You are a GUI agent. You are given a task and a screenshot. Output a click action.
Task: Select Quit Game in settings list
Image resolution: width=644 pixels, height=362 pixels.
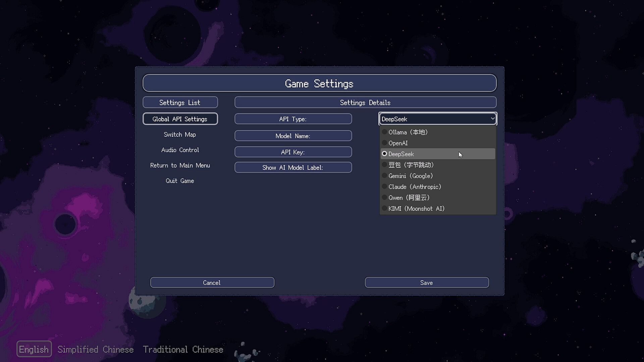(x=180, y=181)
